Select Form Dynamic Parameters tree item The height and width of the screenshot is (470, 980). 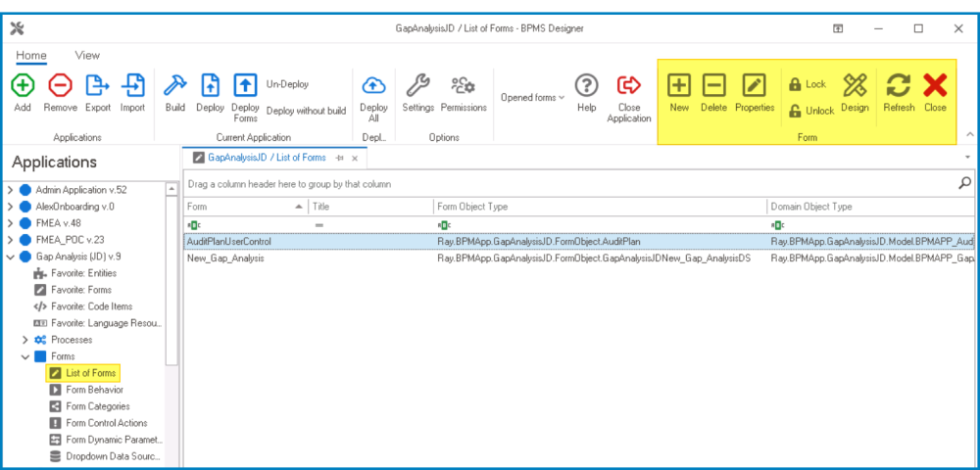(115, 440)
